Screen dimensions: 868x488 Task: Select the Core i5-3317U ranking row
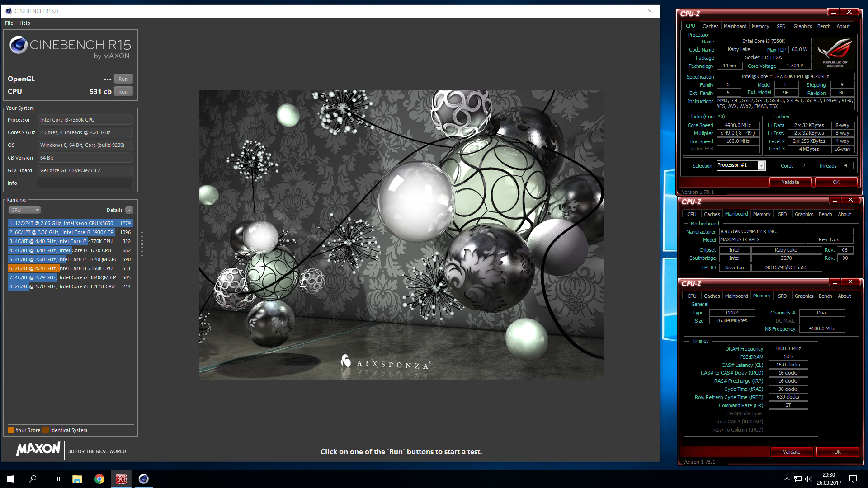tap(70, 286)
